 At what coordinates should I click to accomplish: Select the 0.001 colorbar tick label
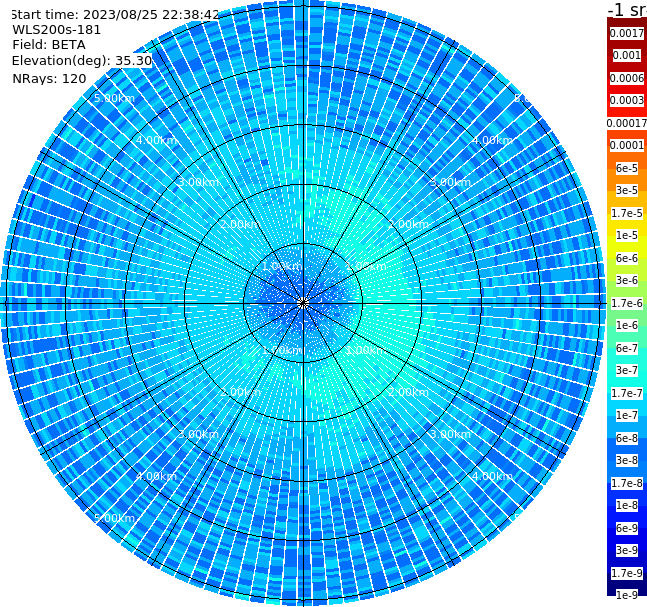point(627,55)
